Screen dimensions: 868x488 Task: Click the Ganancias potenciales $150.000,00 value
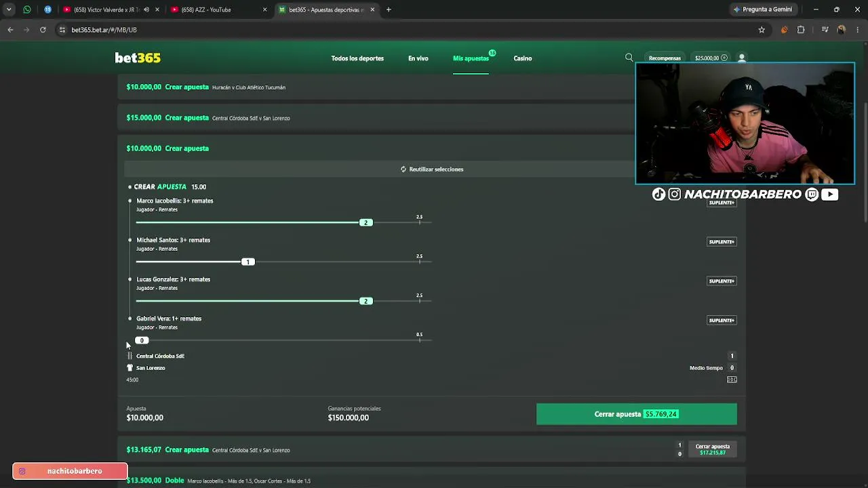point(349,418)
